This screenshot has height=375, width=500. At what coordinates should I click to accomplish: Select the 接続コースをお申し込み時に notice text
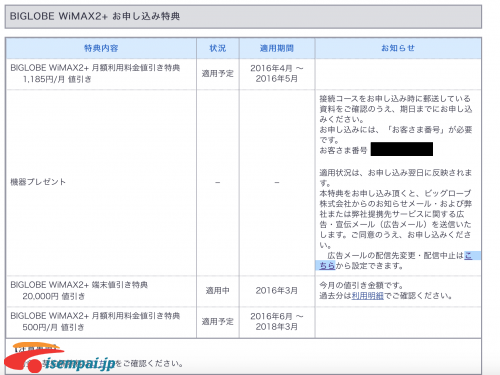(396, 109)
